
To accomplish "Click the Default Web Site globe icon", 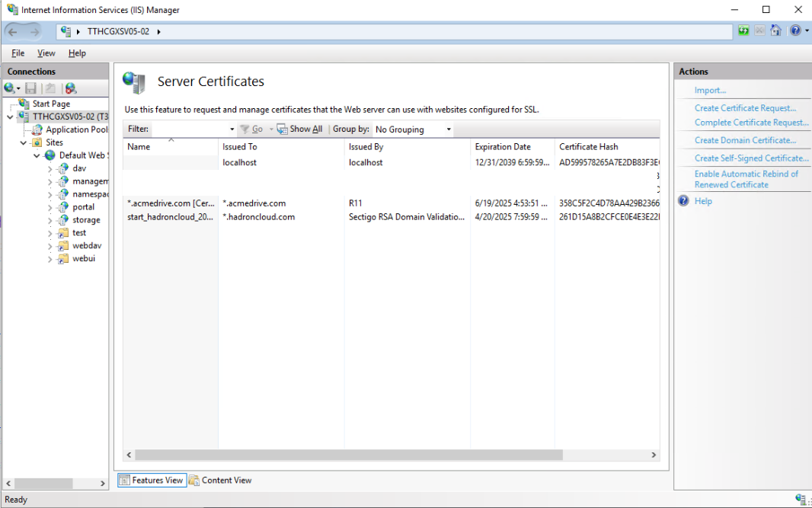I will [x=50, y=155].
